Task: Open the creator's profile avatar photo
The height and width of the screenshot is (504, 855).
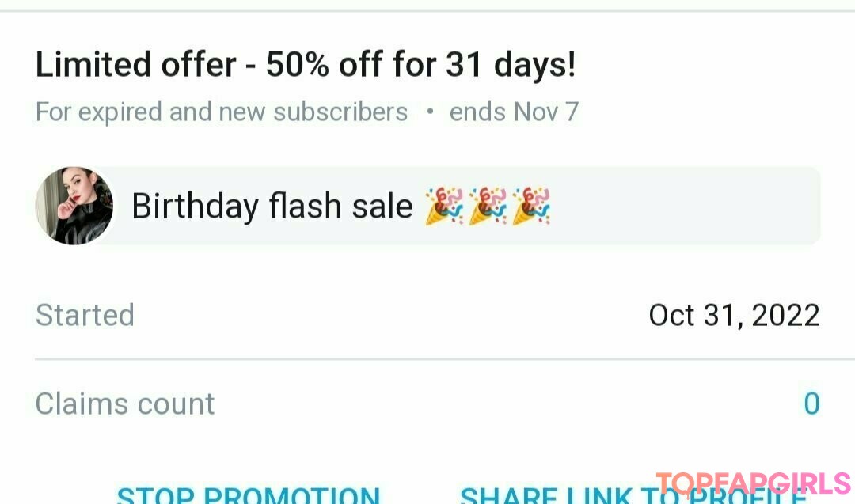Action: [x=74, y=206]
